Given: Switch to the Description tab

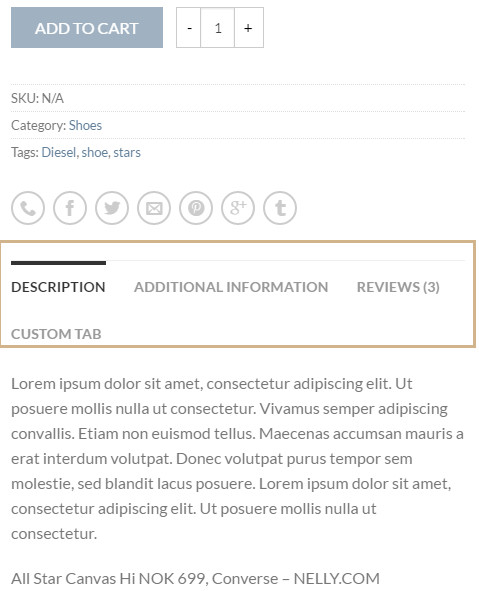Looking at the screenshot, I should tap(58, 287).
